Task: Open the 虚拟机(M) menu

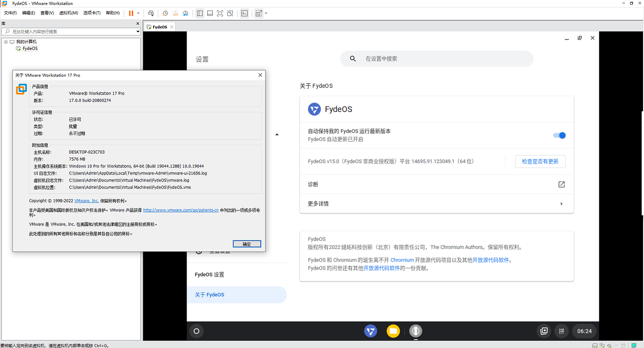Action: pos(69,13)
